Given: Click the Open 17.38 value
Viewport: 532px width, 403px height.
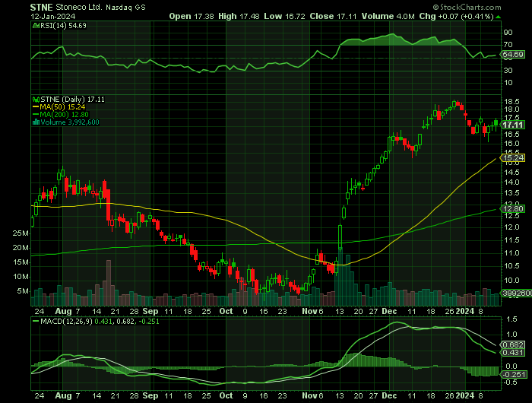Looking at the screenshot, I should pos(192,16).
